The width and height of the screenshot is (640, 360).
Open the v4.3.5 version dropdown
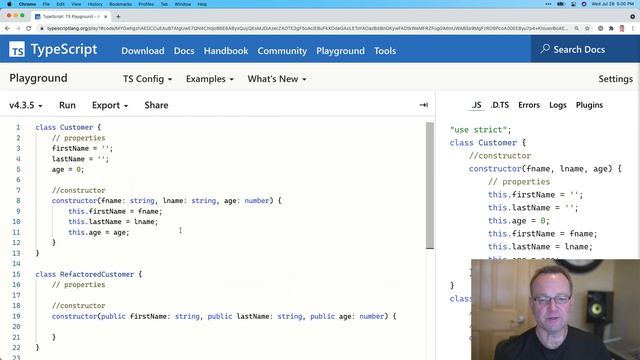(26, 105)
